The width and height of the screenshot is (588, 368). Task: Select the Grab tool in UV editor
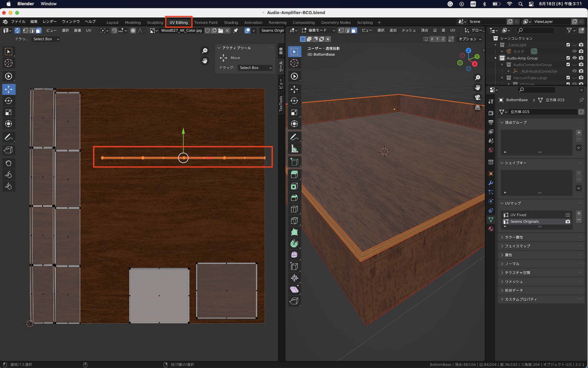[x=9, y=163]
